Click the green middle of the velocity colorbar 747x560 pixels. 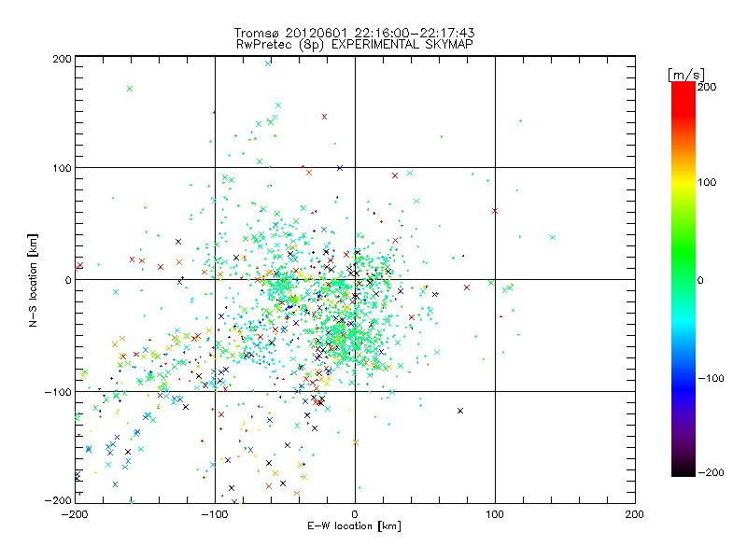(x=684, y=279)
